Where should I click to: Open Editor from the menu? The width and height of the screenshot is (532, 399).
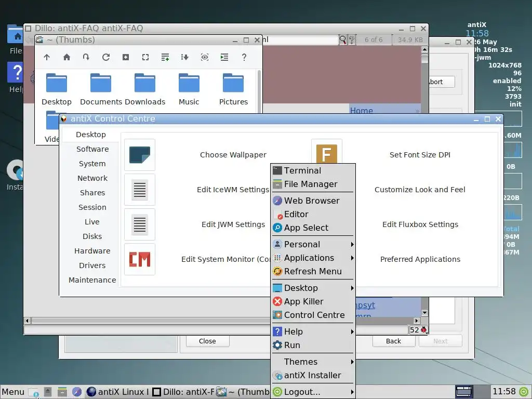[313, 215]
